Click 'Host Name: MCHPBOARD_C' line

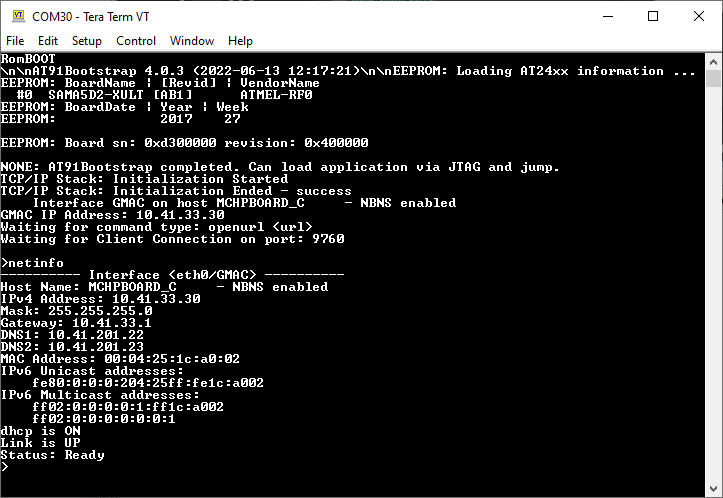(164, 287)
